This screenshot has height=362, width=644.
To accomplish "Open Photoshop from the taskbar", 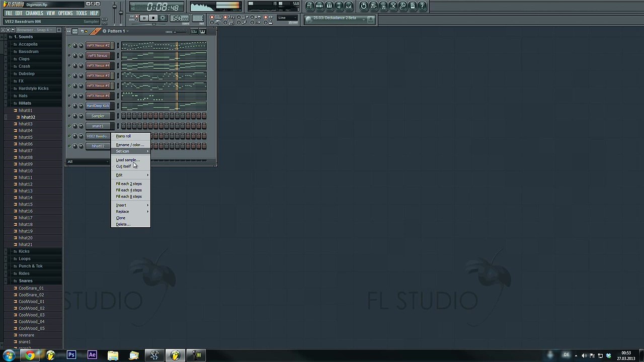I will coord(71,355).
